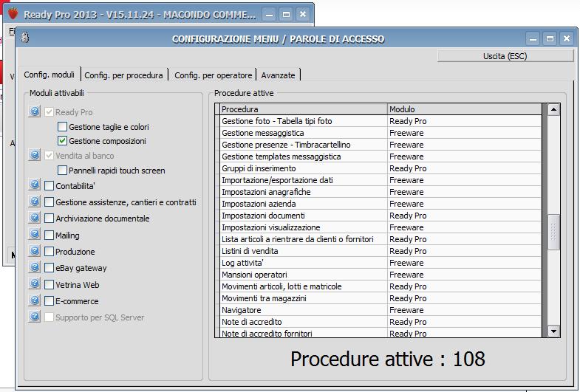580x392 pixels.
Task: Click the strawberry icon in Ready Pro title bar
Action: pyautogui.click(x=13, y=14)
